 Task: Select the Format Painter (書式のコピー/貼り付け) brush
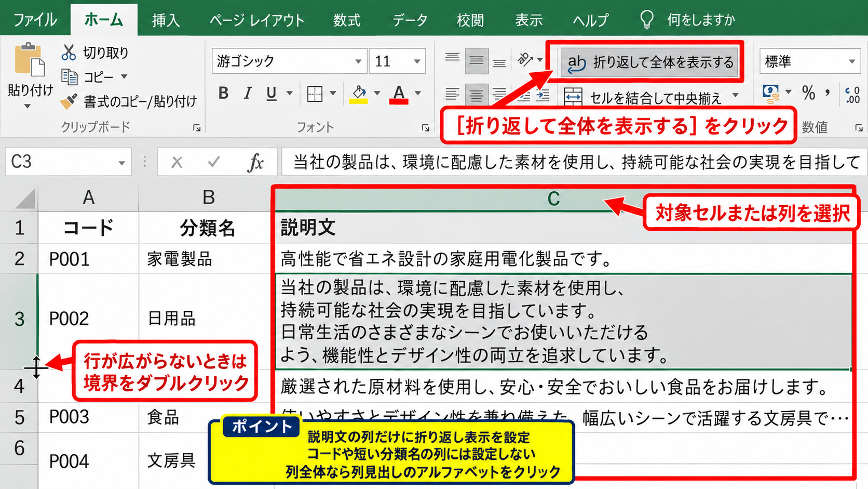pos(69,101)
